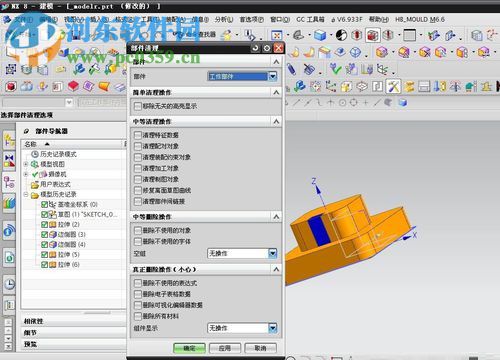Image resolution: width=500 pixels, height=360 pixels.
Task: Open the History resource bar tab
Action: [9, 284]
